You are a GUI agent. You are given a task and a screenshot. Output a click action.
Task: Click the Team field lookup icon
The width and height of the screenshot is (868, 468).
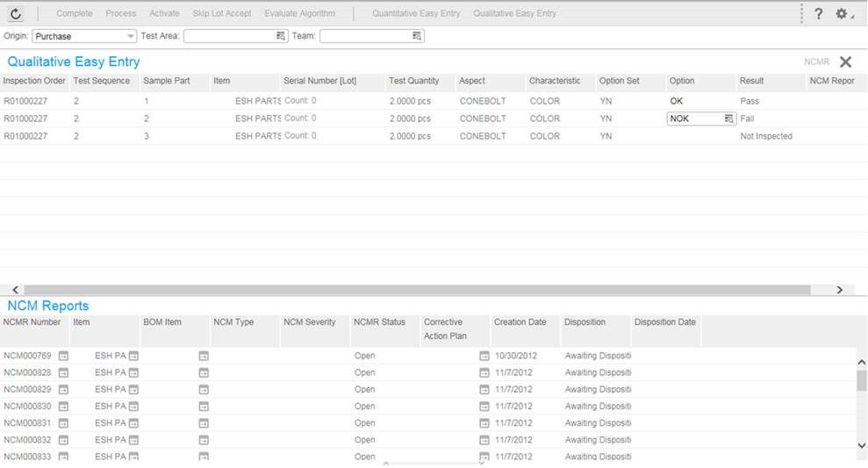pos(417,36)
